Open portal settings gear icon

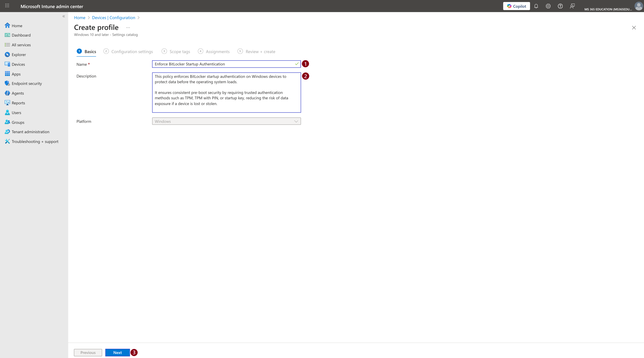coord(548,6)
